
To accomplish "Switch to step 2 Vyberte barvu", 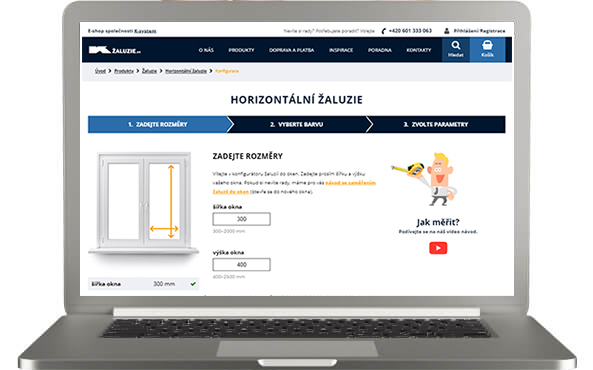I will tap(297, 124).
